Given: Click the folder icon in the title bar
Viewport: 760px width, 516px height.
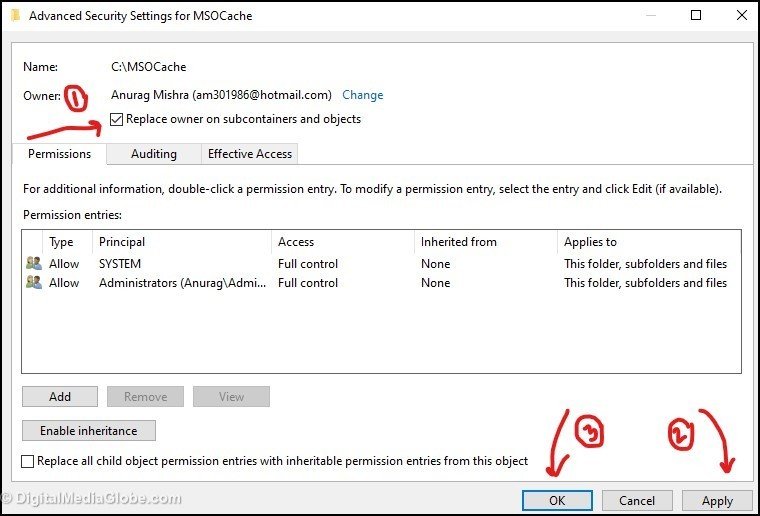Looking at the screenshot, I should coord(16,16).
